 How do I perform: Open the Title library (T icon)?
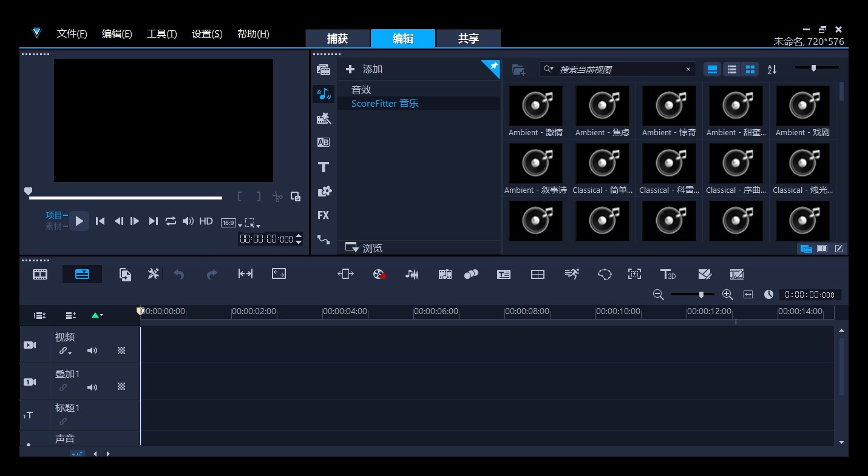click(324, 167)
